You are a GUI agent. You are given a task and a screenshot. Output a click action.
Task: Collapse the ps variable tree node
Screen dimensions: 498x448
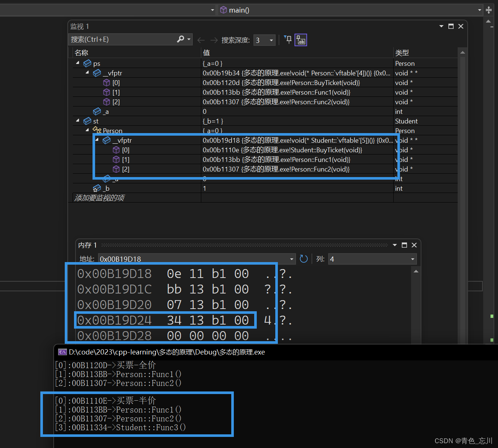pos(78,63)
